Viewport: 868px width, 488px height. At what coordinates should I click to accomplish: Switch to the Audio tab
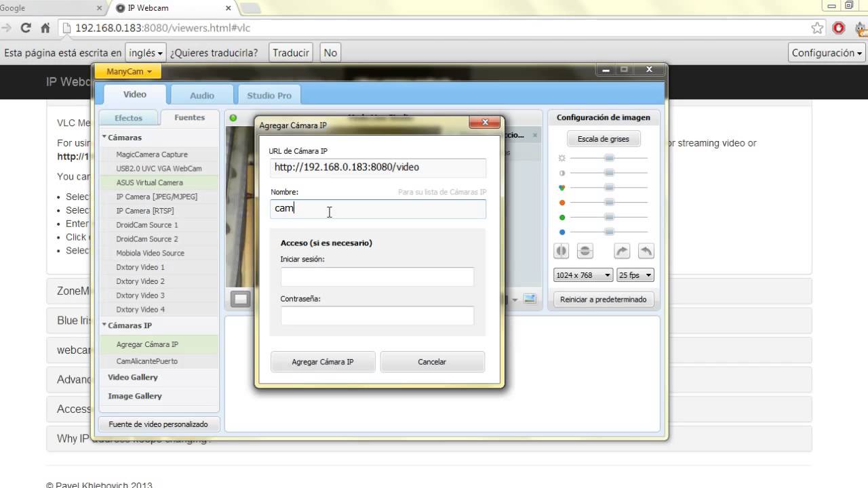click(202, 96)
